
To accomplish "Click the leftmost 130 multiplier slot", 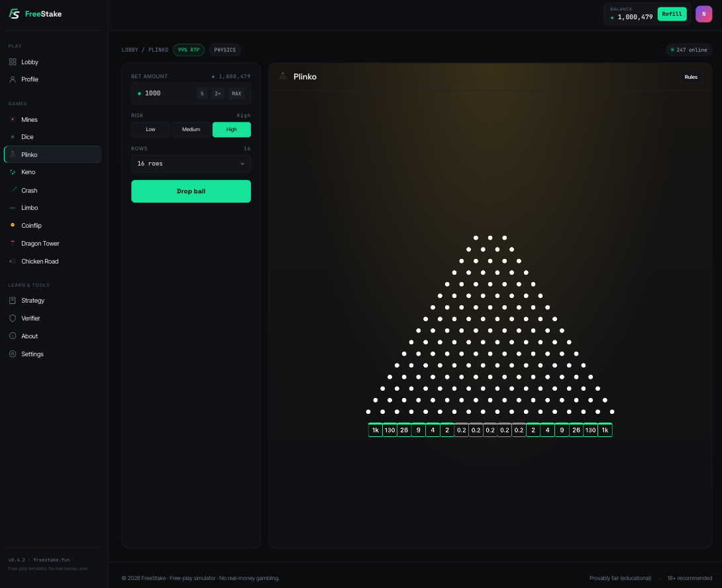I will (x=389, y=430).
